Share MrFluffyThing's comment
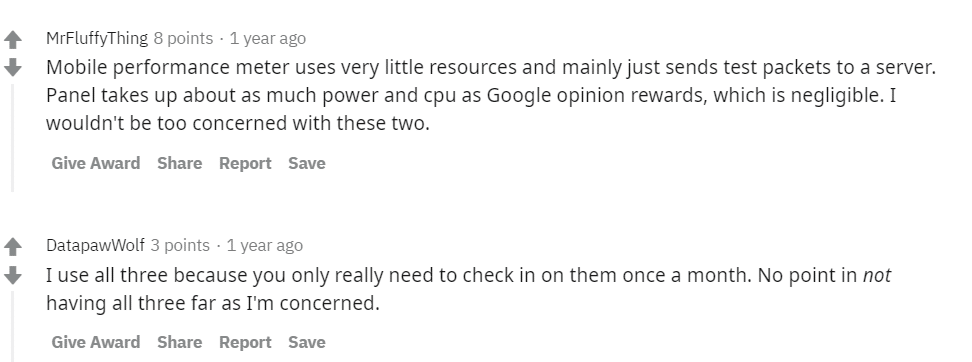Screen dimensions: 972x362 click(179, 163)
